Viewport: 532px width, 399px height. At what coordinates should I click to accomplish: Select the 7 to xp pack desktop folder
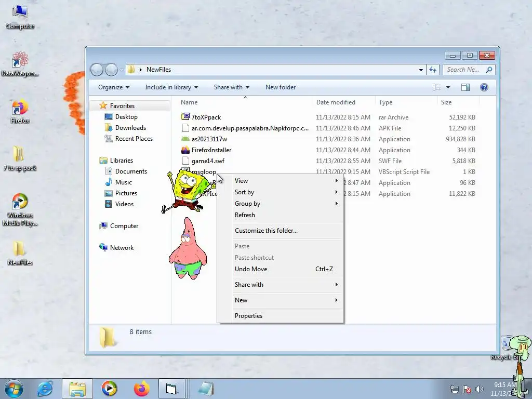20,158
